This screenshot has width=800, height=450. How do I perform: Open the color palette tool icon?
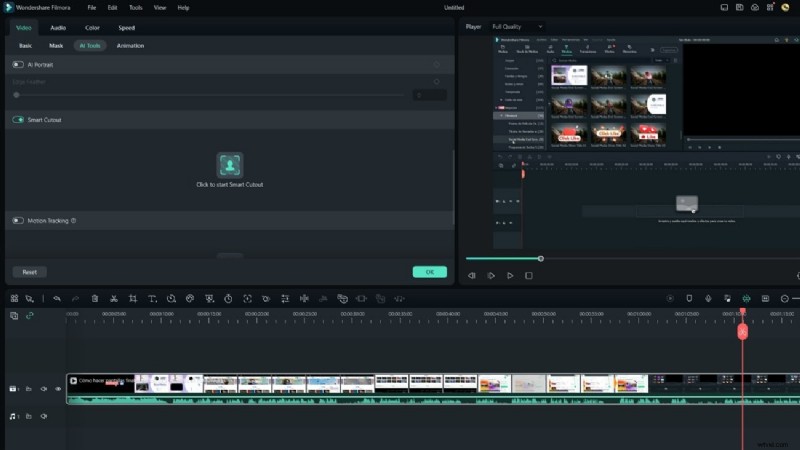(190, 298)
